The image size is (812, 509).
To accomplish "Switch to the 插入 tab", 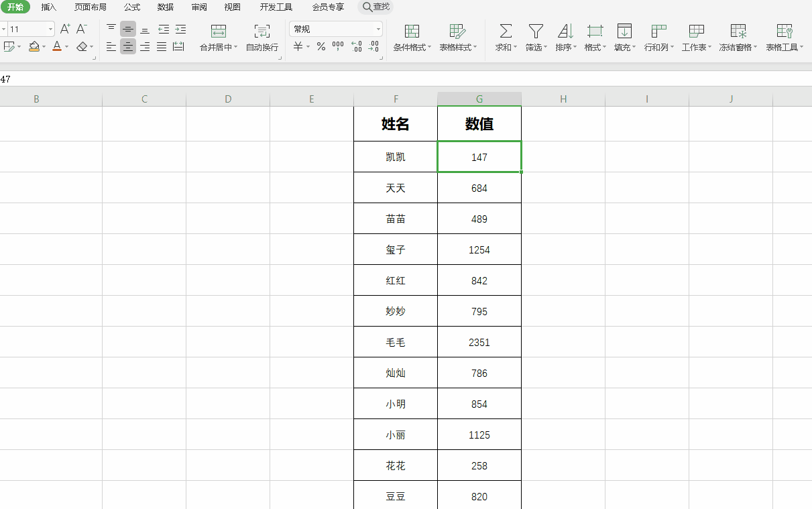I will coord(49,7).
